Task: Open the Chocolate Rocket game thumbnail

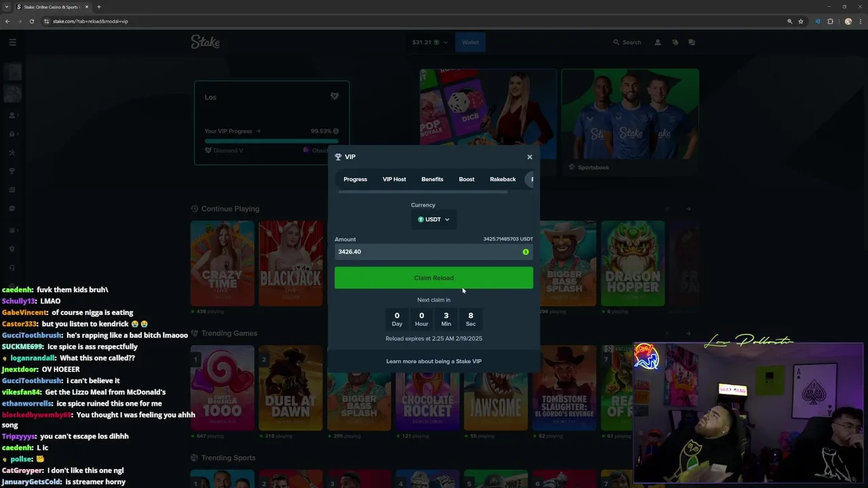Action: 427,400
